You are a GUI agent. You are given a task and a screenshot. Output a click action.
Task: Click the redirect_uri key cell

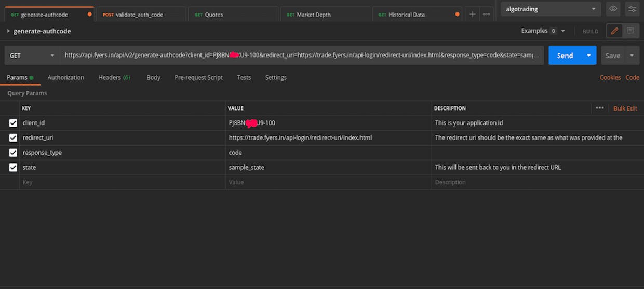(122, 138)
